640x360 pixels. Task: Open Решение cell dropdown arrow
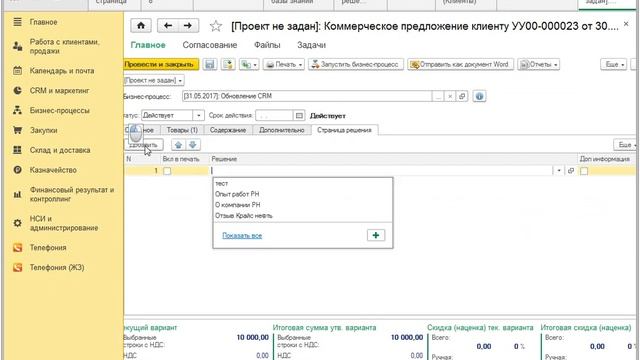click(558, 171)
